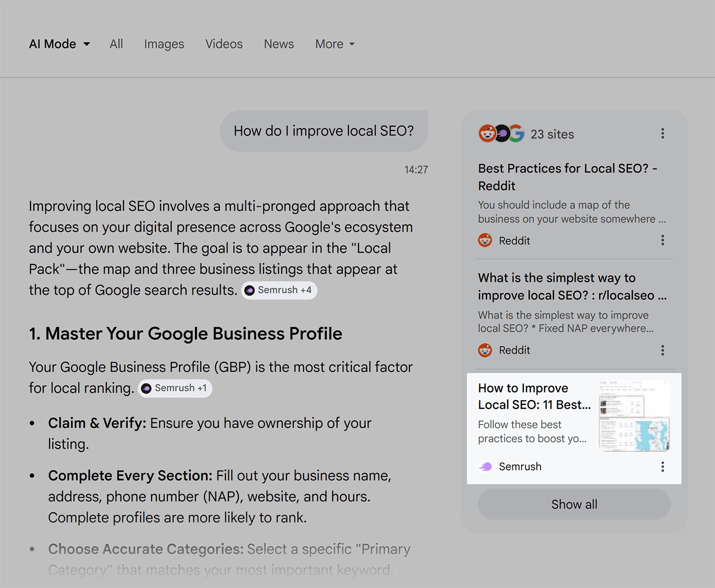Switch to the Images tab
The image size is (715, 588).
(164, 44)
